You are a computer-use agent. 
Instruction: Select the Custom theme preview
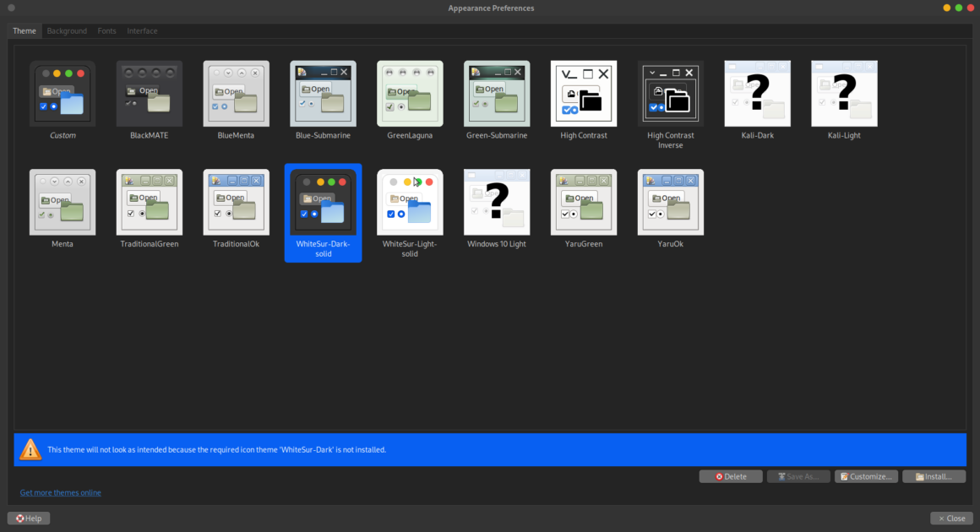pos(63,93)
